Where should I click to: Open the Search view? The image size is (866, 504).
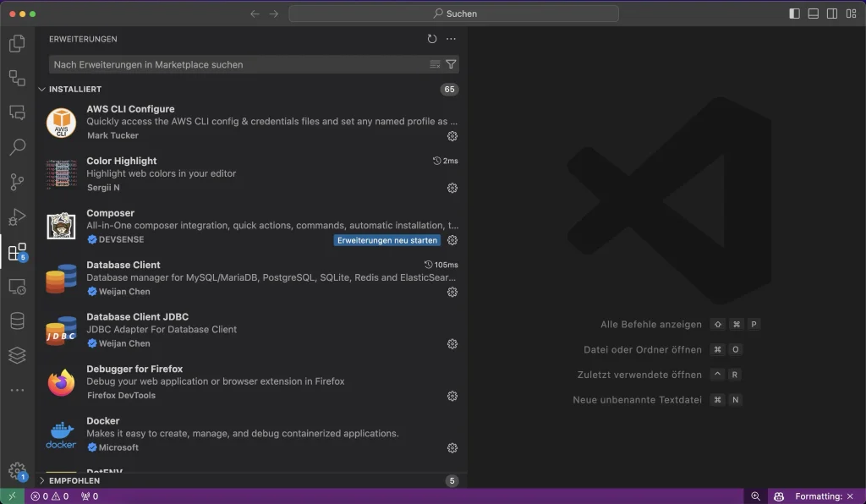tap(17, 147)
